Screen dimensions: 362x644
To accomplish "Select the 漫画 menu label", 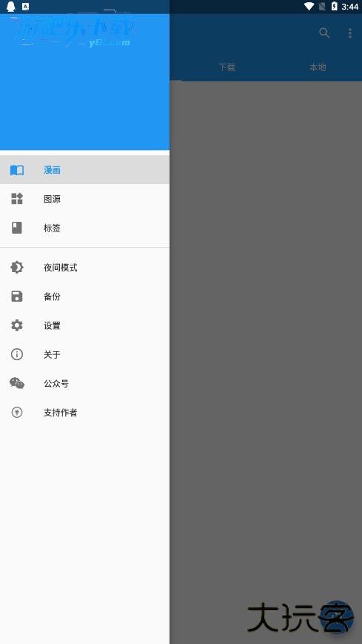I will [53, 170].
